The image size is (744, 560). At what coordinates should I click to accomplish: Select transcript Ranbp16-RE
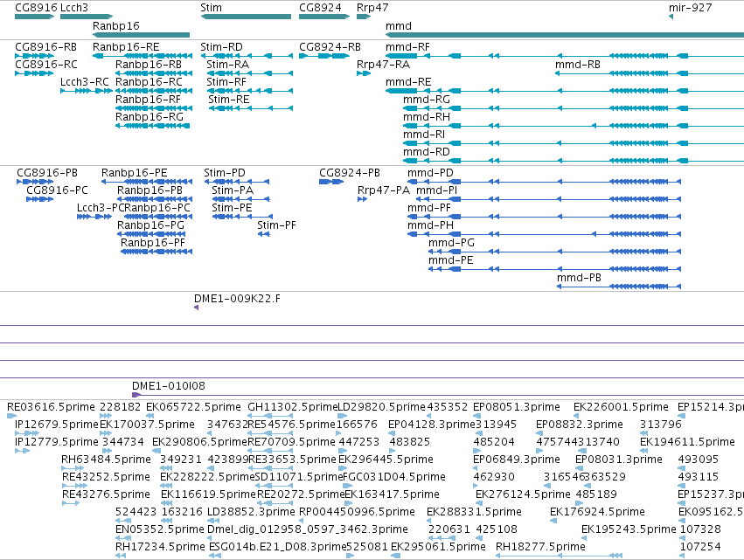[126, 47]
